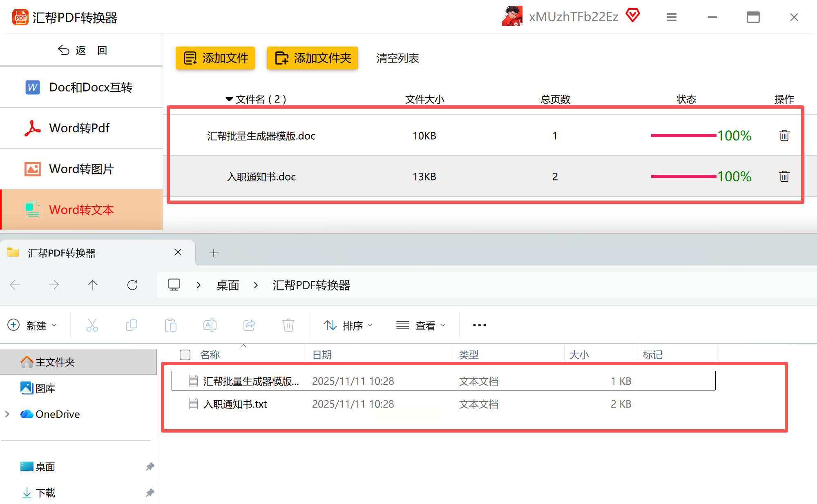
Task: Open the 新建 dropdown menu
Action: 33,326
